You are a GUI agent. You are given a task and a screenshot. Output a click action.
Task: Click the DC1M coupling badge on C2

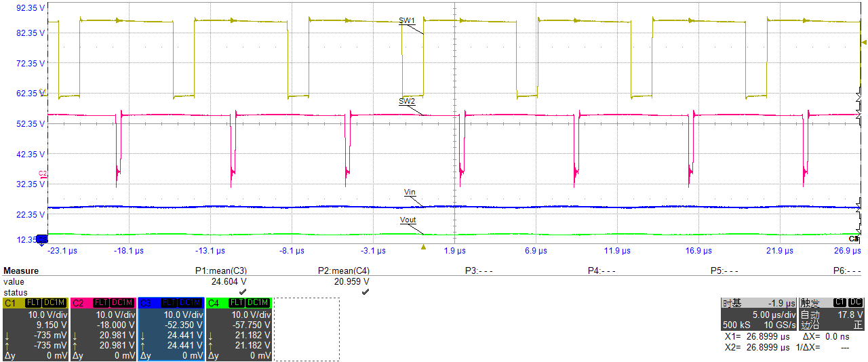(121, 302)
